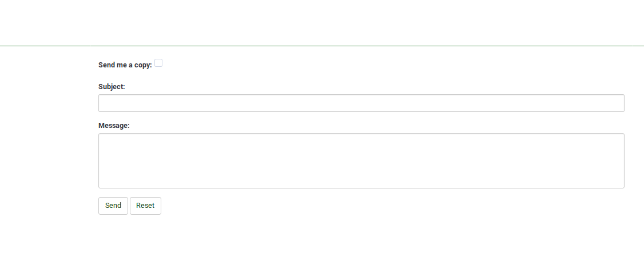Click inside the Message text area
Screen dimensions: 644x253
click(x=361, y=160)
